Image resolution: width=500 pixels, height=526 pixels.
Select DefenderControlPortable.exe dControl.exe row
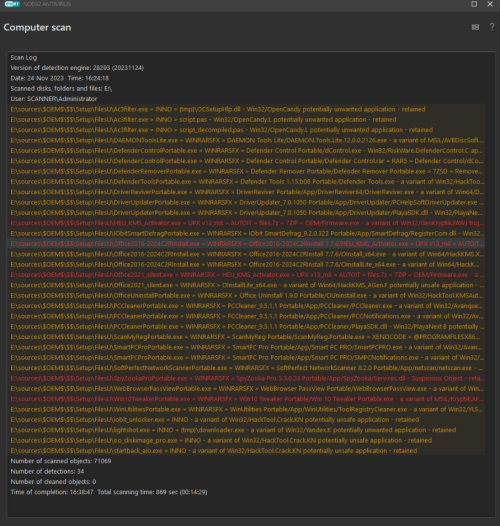(246, 151)
